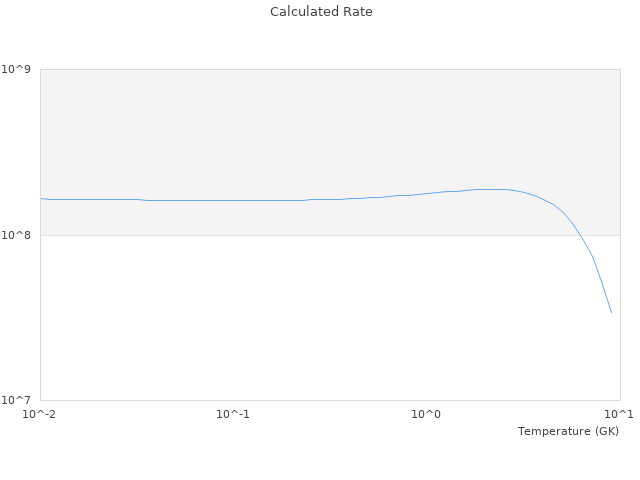Click the "Calculated Rate" chart title

[320, 12]
